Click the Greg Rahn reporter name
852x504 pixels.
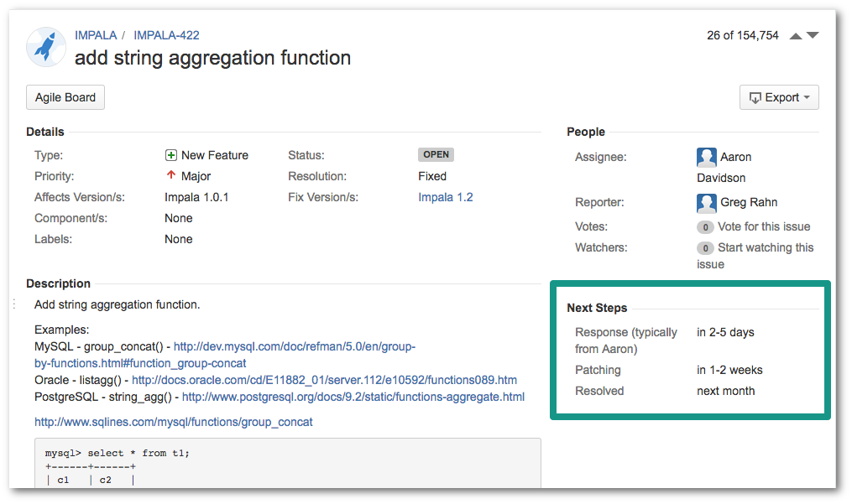point(749,203)
